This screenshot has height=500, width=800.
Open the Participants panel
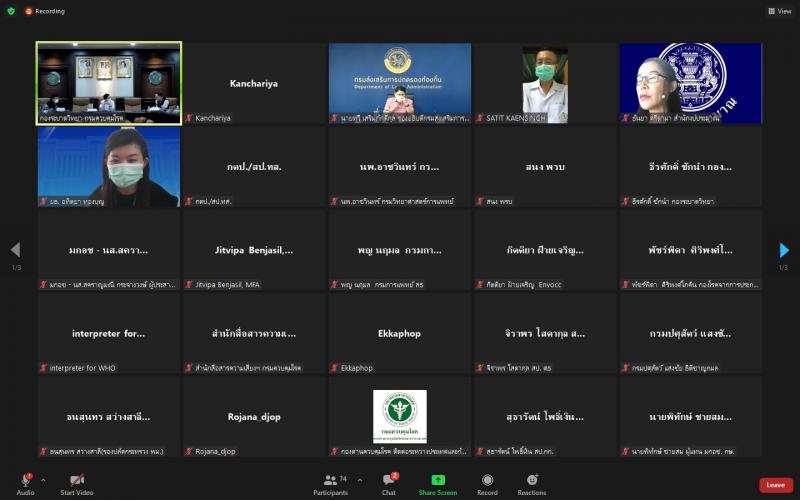click(331, 484)
